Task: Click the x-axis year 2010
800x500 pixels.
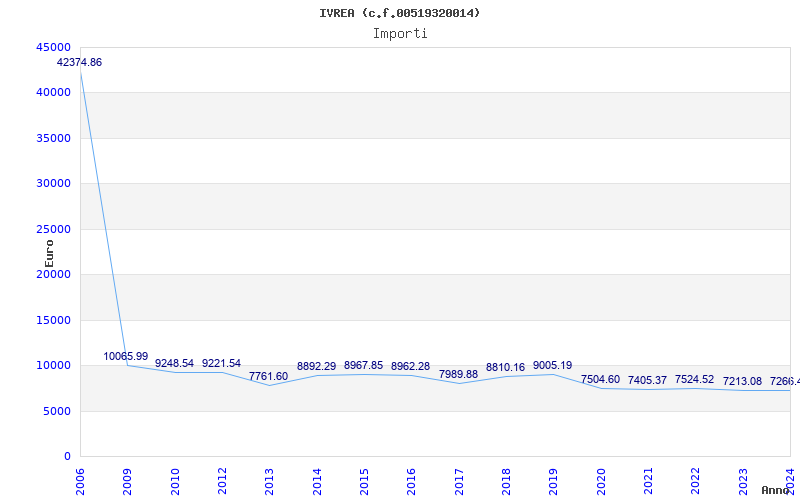Action: coord(174,481)
